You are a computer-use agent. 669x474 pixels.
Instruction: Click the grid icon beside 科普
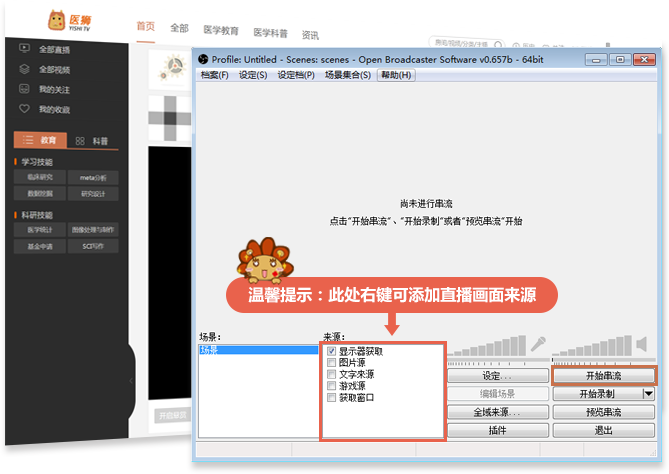click(x=80, y=141)
